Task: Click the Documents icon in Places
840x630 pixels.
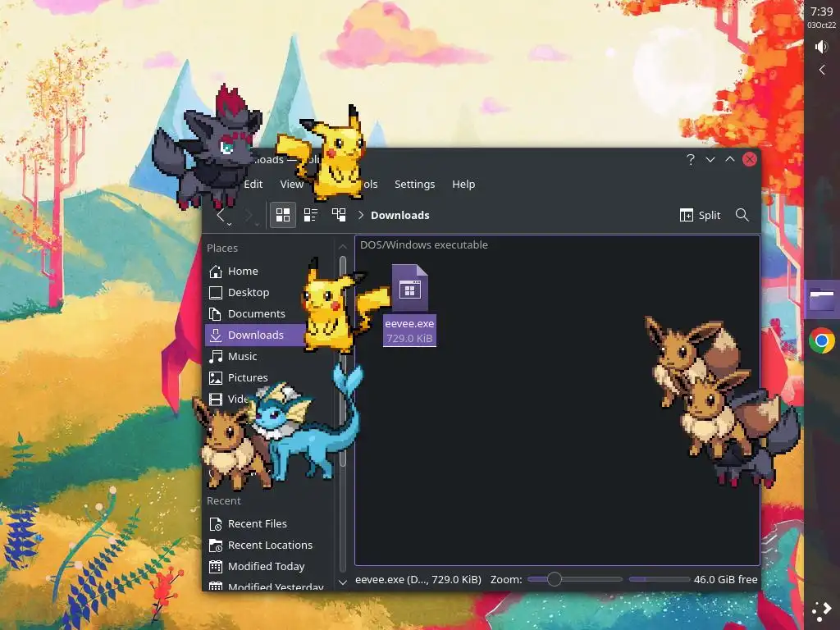Action: pos(216,314)
